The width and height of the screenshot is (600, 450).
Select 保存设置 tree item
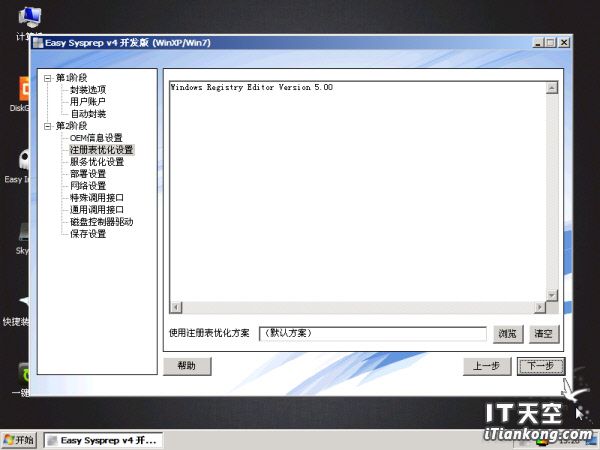point(88,234)
